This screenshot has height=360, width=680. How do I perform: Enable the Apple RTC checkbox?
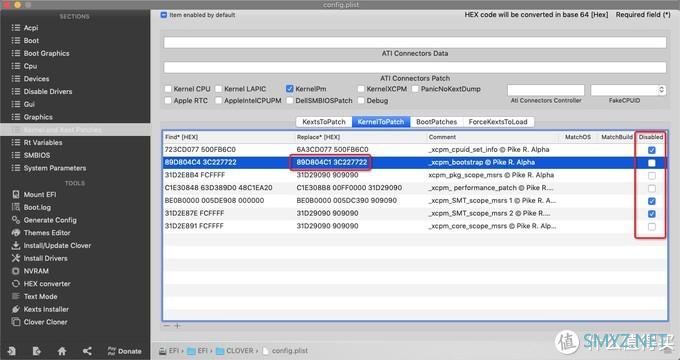point(168,101)
